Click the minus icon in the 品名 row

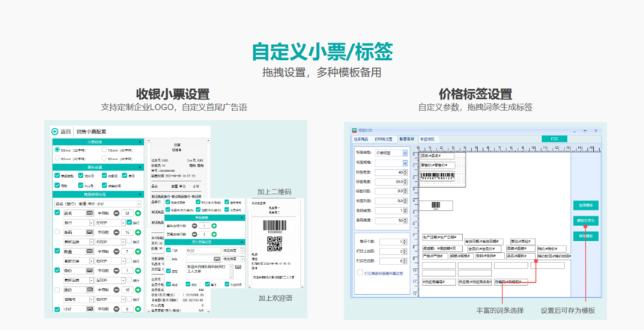pos(117,213)
